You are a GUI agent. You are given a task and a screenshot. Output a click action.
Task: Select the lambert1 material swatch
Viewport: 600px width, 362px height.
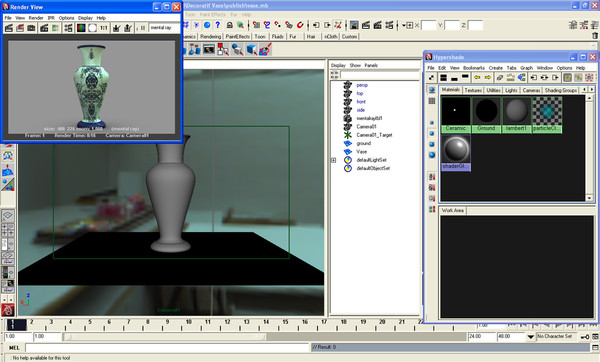coord(517,114)
